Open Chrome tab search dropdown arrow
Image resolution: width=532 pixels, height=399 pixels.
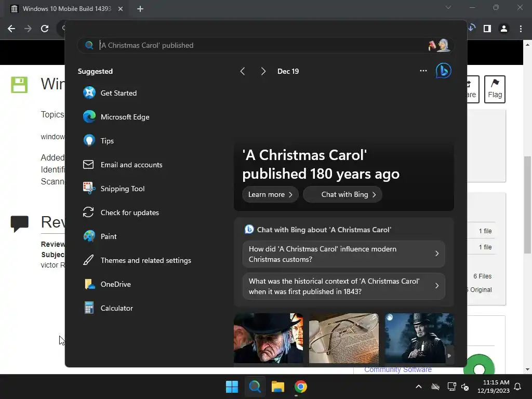[448, 7]
